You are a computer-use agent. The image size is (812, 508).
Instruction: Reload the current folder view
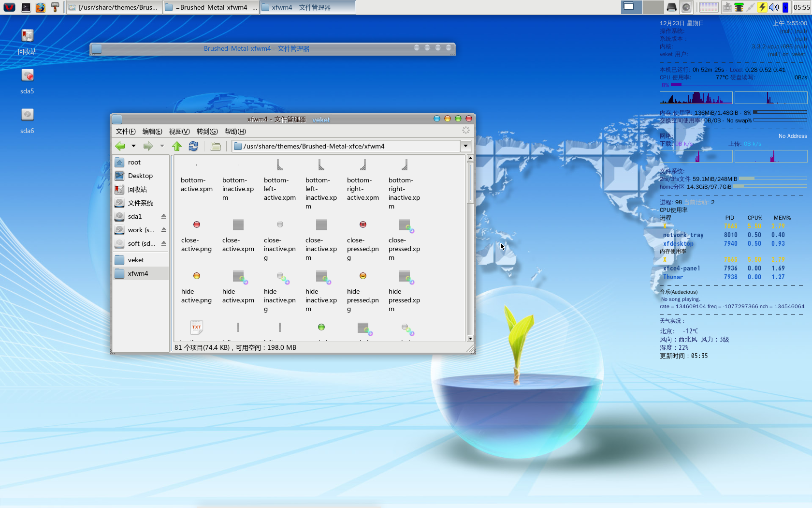click(x=193, y=146)
